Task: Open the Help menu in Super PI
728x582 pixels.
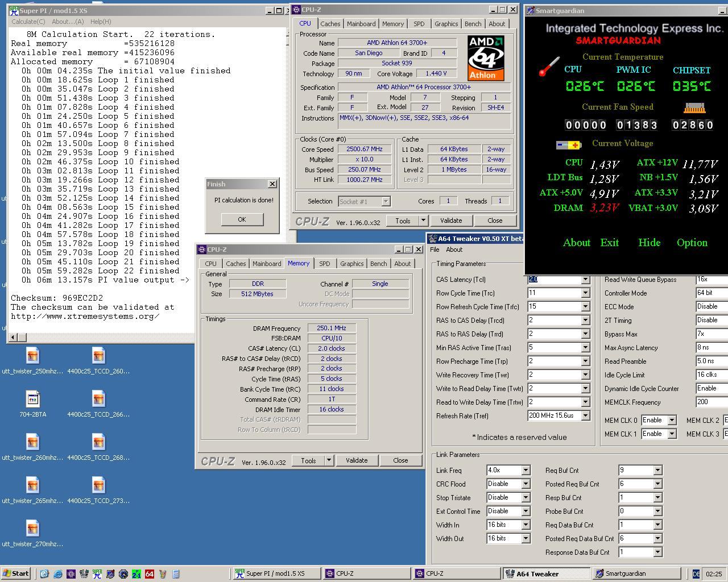Action: point(101,22)
